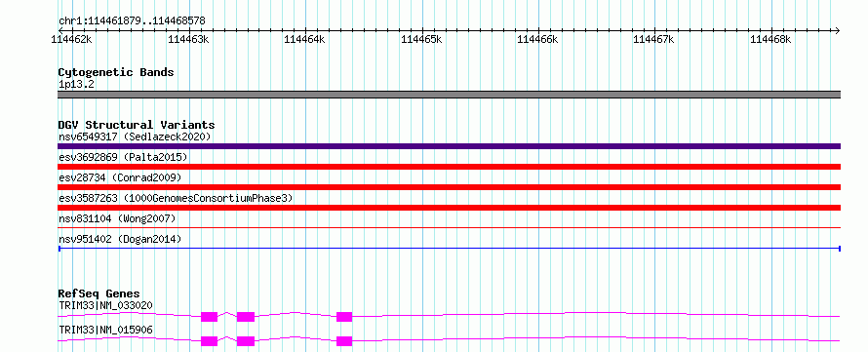Click the Cytogenetic Bands track title
The height and width of the screenshot is (352, 868).
point(116,72)
